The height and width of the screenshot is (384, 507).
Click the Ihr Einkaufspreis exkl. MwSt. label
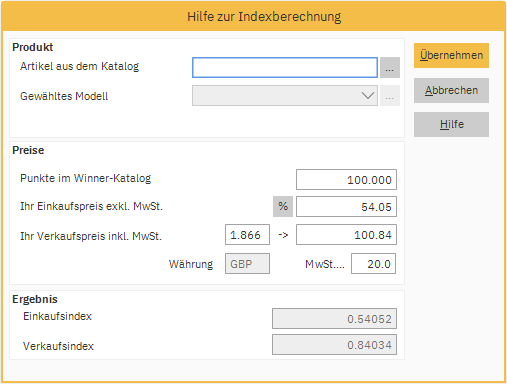tap(91, 207)
